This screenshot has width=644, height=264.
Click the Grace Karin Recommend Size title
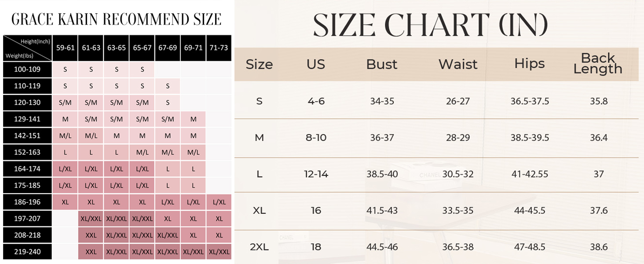coord(116,19)
